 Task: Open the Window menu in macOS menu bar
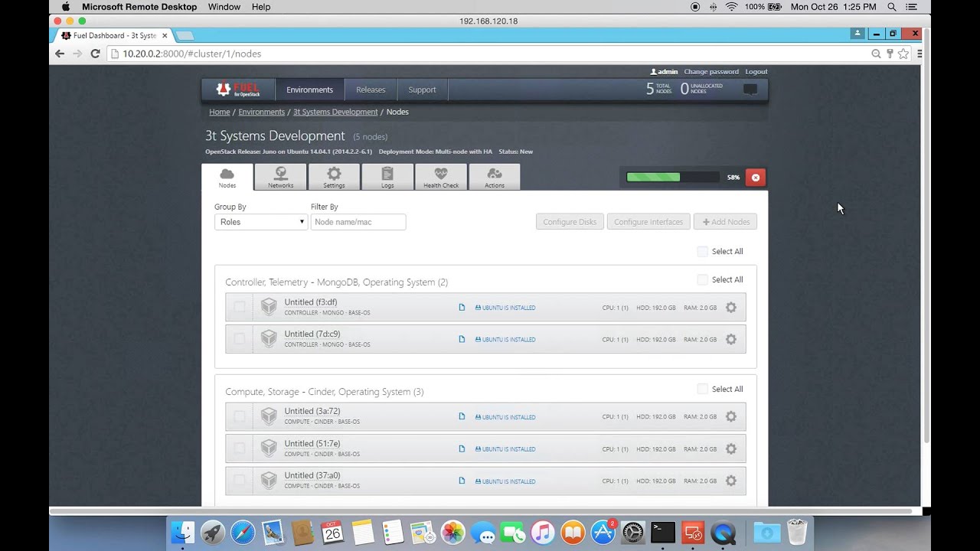pos(224,7)
